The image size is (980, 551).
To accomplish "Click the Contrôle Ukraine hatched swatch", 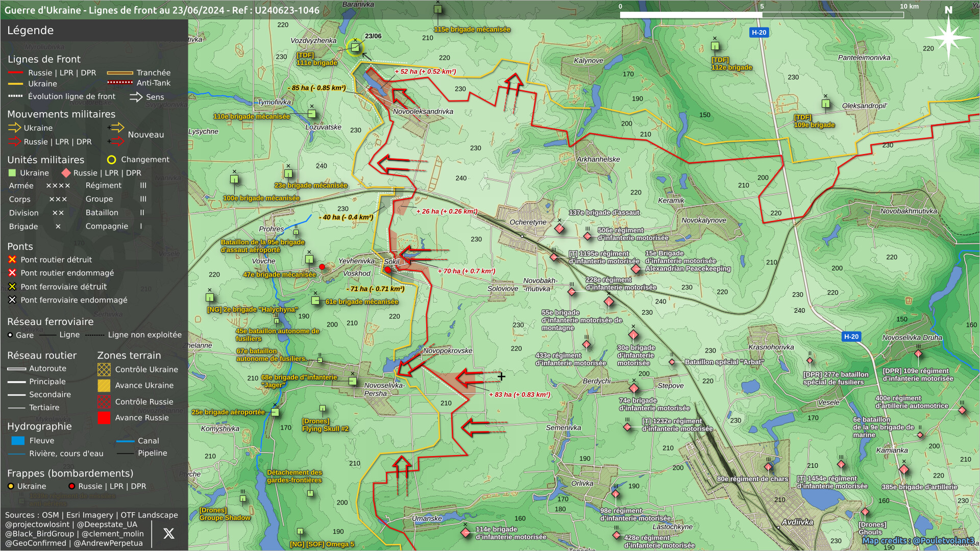I will [104, 369].
